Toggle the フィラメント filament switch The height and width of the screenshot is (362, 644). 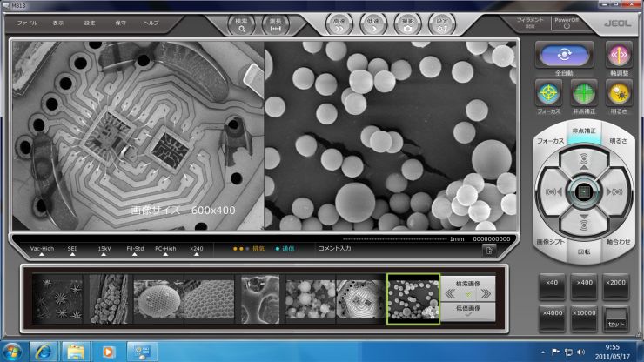click(530, 23)
